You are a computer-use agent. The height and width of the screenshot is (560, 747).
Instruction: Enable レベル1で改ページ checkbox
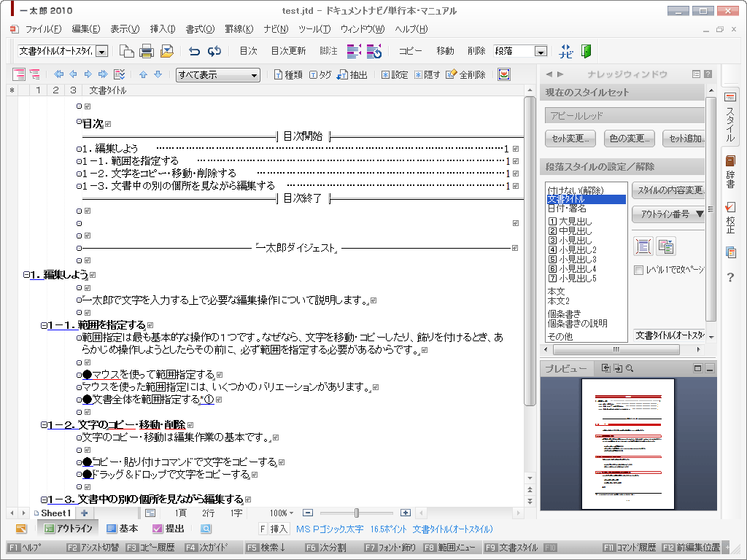coord(638,270)
